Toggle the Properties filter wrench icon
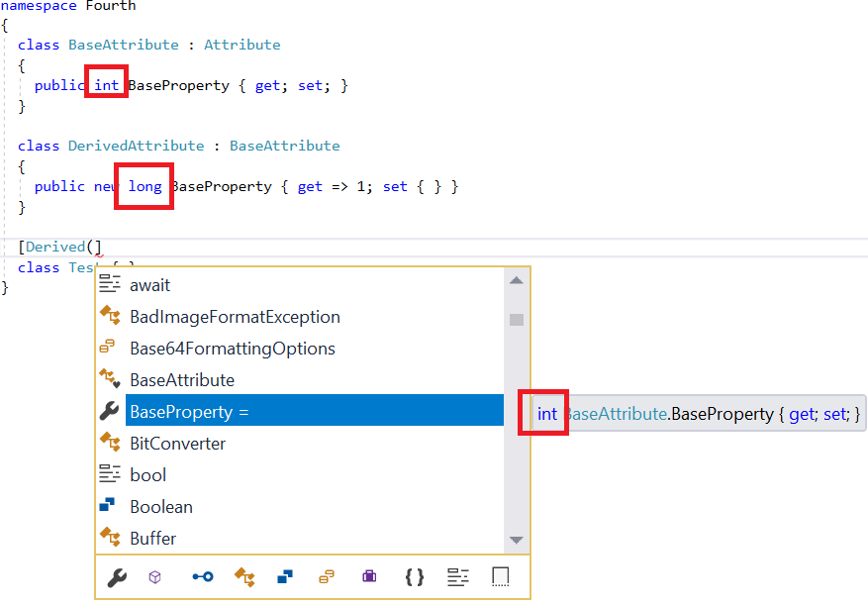The height and width of the screenshot is (606, 868). 117,577
